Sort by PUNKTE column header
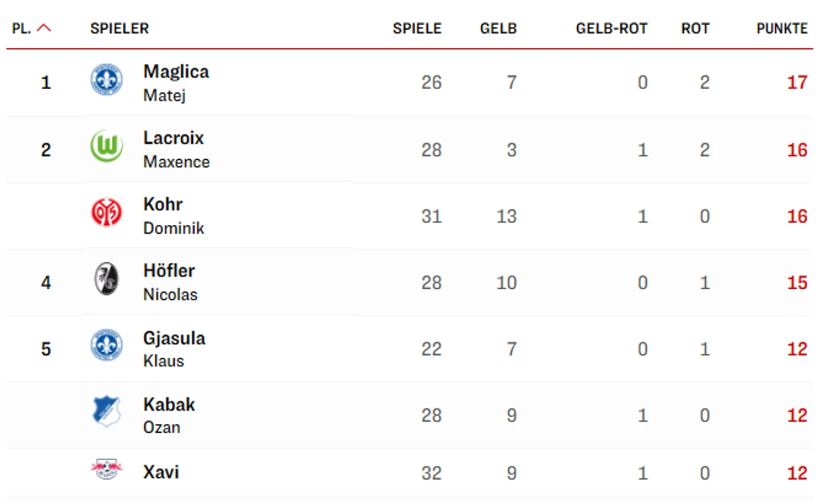819x504 pixels. 781,29
